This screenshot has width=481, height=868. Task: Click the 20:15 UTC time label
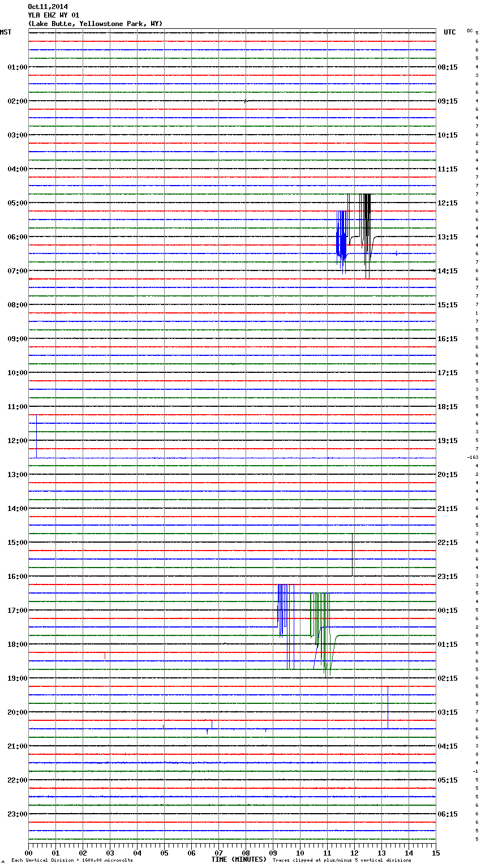click(x=448, y=475)
